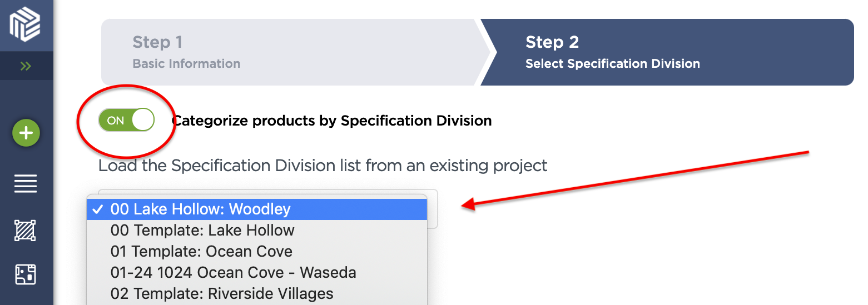Select the Step 2 Specification Division tab
Image resolution: width=868 pixels, height=305 pixels.
point(667,52)
